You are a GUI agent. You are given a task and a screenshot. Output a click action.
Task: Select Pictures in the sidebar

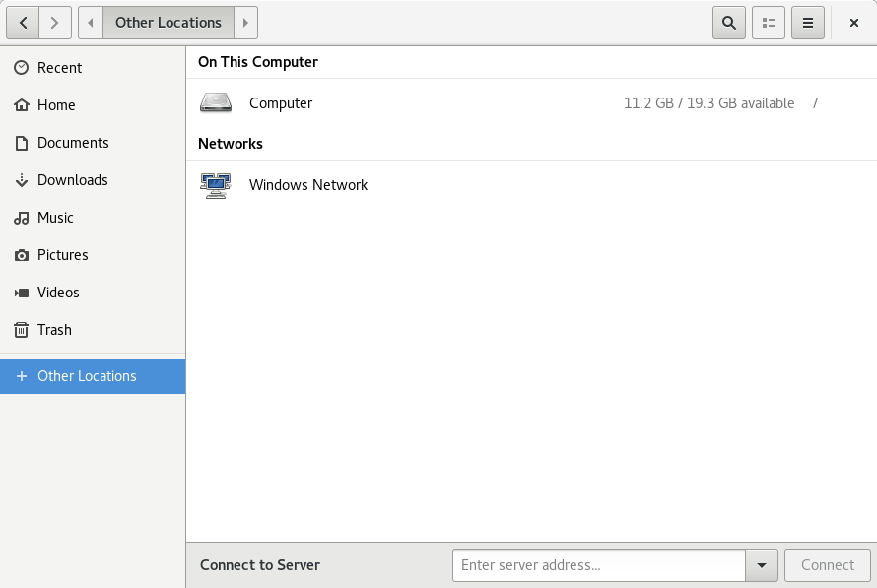[63, 255]
